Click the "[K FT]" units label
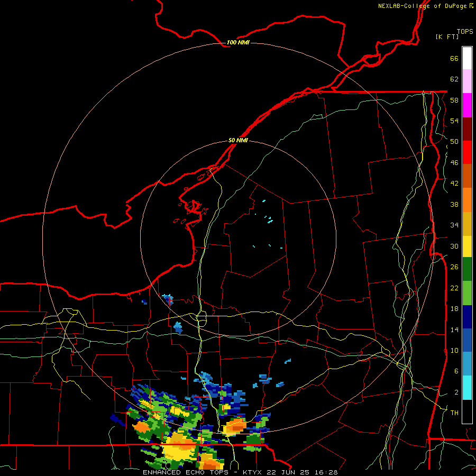 click(447, 36)
